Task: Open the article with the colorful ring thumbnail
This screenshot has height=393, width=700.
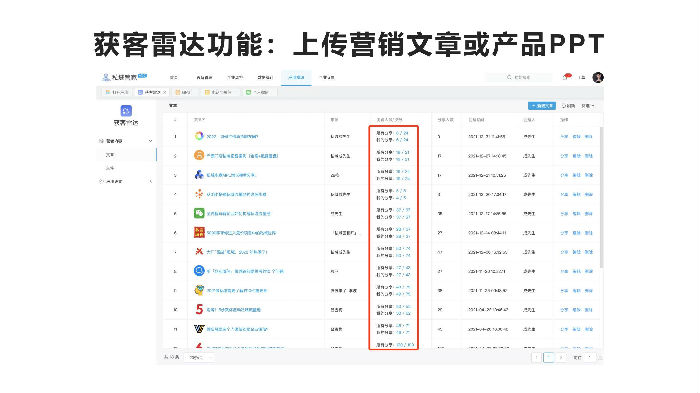Action: tap(199, 136)
